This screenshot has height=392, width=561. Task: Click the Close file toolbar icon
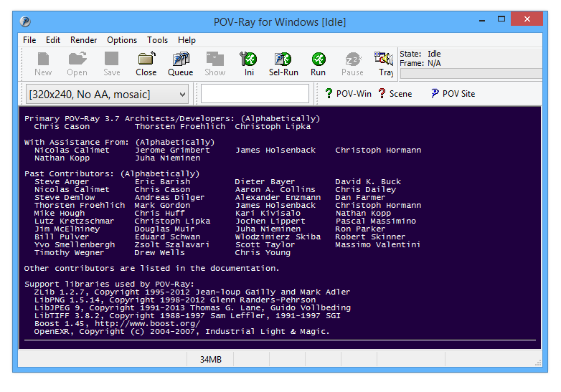[146, 59]
